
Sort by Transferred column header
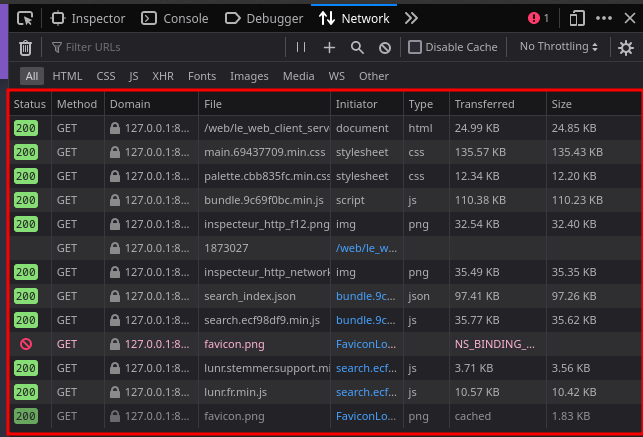498,104
